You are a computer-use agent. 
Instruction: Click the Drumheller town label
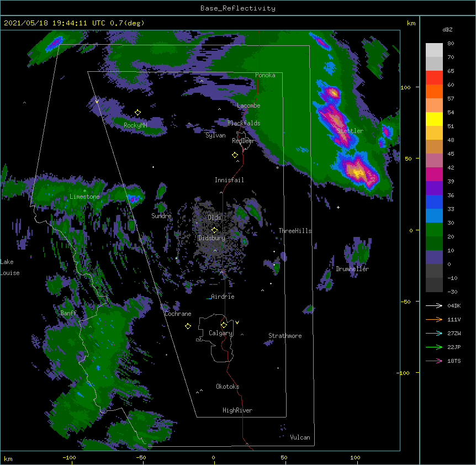352,269
